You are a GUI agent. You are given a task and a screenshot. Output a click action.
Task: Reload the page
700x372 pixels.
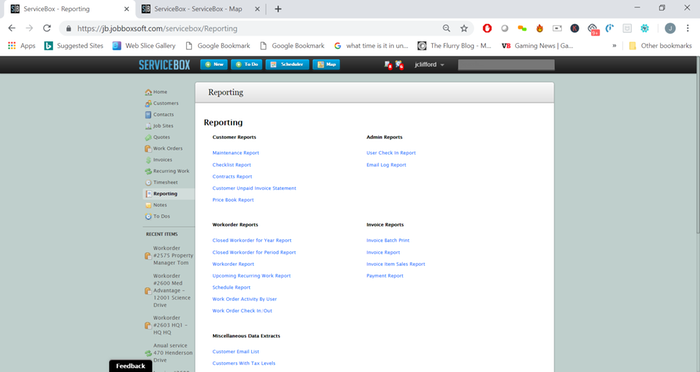47,28
